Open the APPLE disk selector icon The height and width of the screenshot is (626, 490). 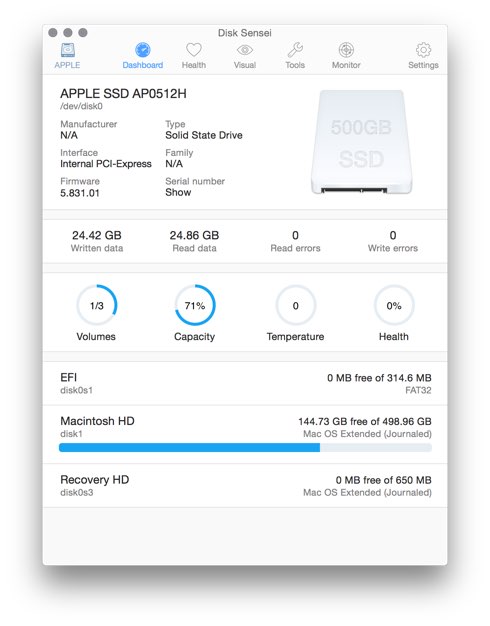(x=67, y=50)
